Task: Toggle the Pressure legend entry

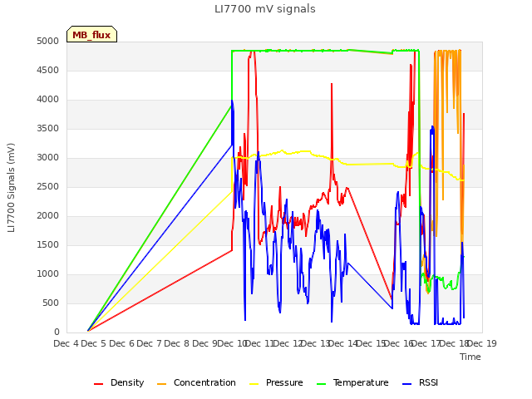Action: tap(276, 383)
